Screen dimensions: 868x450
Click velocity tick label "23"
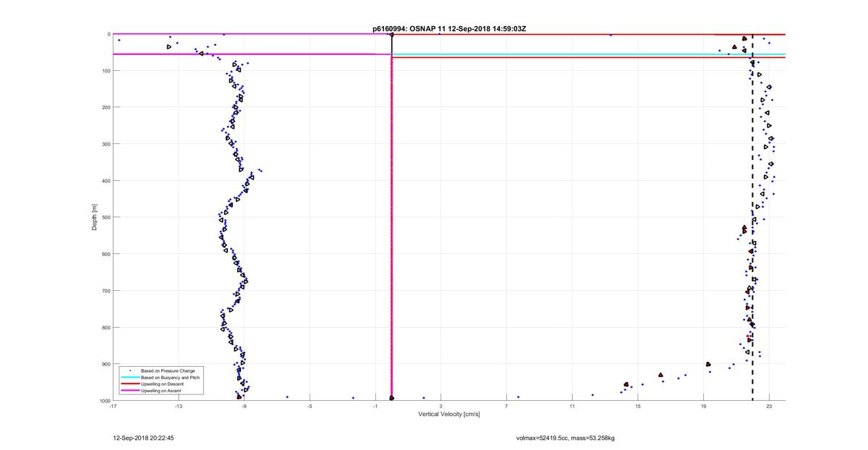[769, 407]
